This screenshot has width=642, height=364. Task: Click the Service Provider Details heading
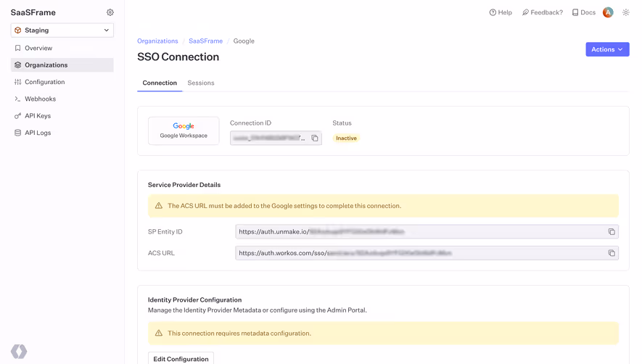click(x=184, y=185)
